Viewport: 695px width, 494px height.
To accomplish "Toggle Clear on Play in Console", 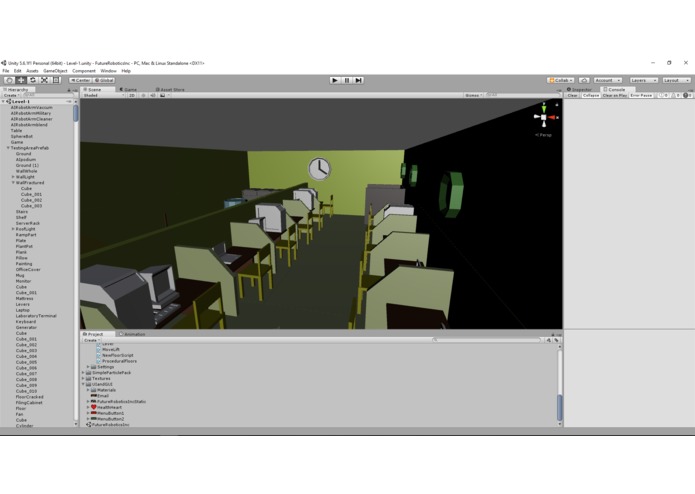I will click(614, 95).
